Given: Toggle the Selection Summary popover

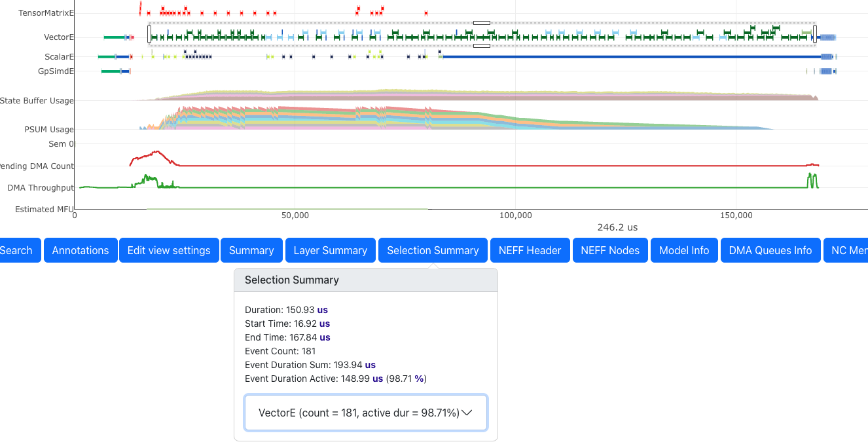Looking at the screenshot, I should [433, 250].
